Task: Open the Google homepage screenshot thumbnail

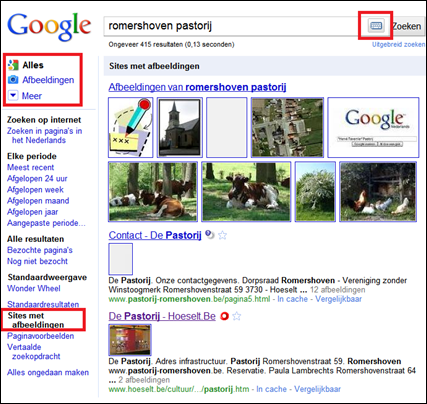Action: pos(373,127)
